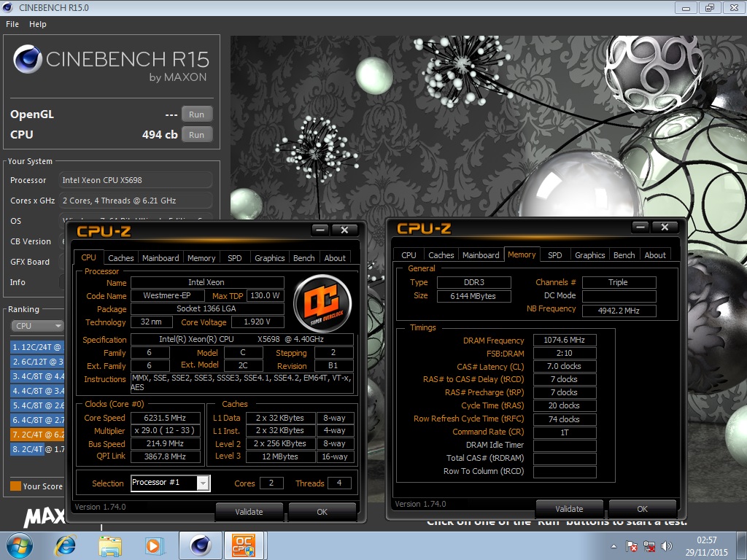Select ranking entry 3. 4C/8T @ 4.4
This screenshot has height=560, width=747.
[x=37, y=377]
